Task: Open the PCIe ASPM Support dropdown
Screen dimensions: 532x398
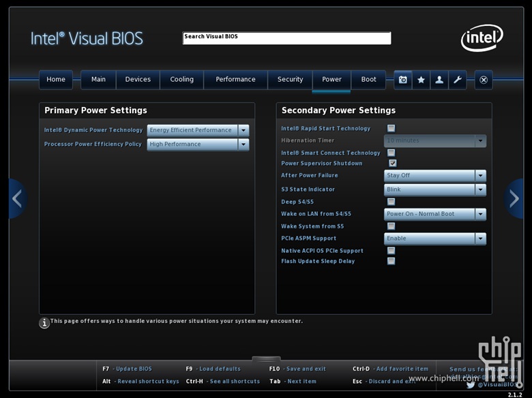Action: click(435, 239)
